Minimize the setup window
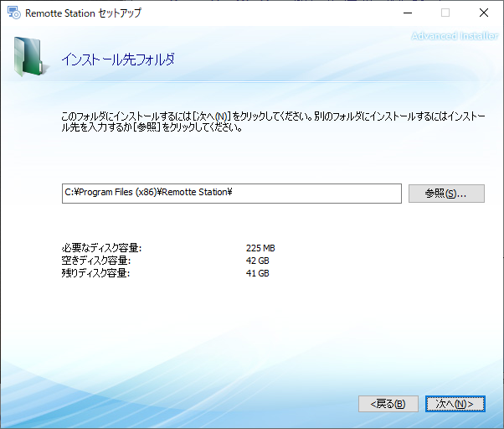Viewport: 504px width, 429px height. pos(408,13)
